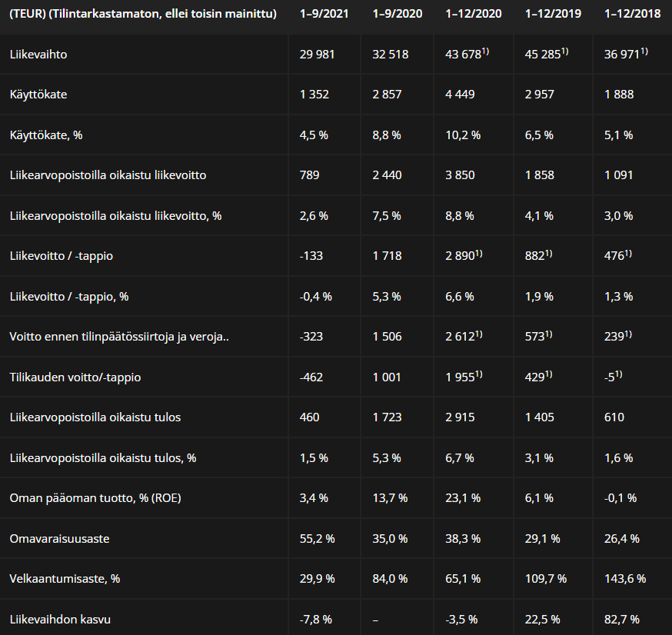Click the revenue value 29 981
Viewport: 672px width, 635px height.
tap(318, 54)
